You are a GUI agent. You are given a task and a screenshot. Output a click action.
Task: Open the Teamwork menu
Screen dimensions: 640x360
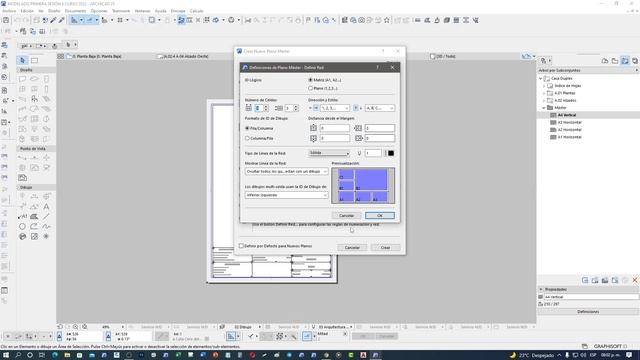coord(121,11)
